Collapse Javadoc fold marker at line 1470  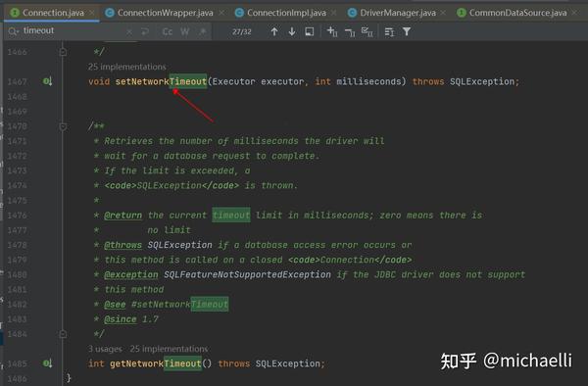[63, 126]
